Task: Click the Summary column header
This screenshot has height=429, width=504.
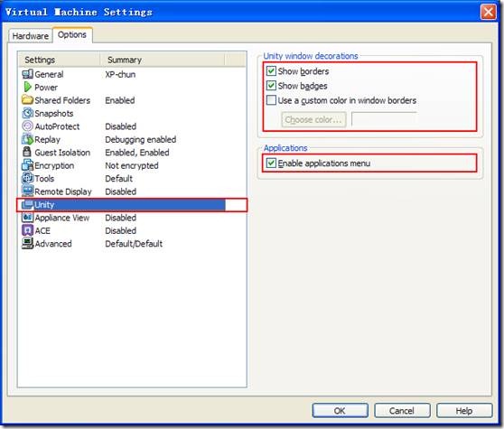Action: 163,60
